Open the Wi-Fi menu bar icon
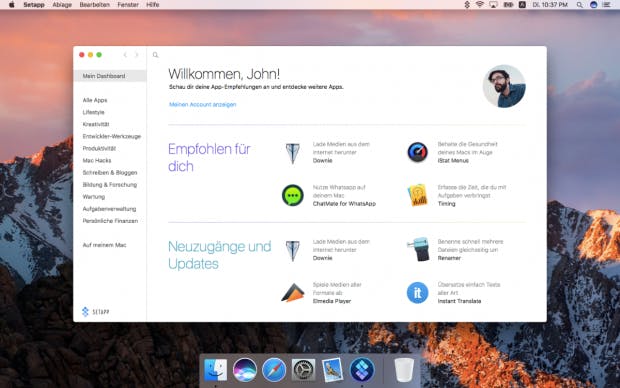The image size is (620, 388). pos(480,5)
